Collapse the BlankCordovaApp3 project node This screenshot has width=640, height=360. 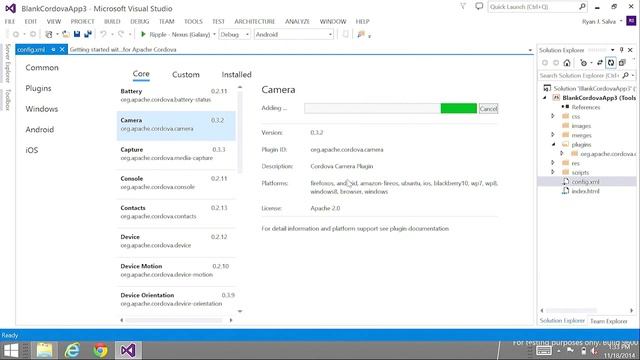click(544, 98)
